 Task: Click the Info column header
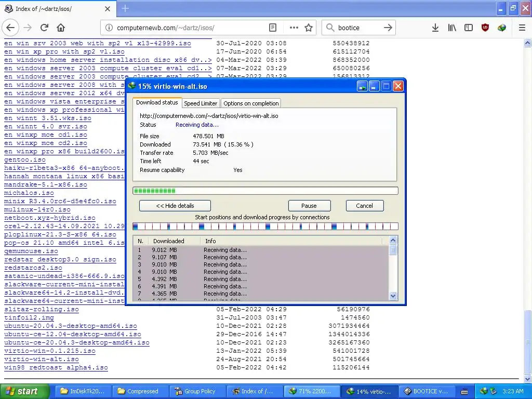tap(291, 241)
